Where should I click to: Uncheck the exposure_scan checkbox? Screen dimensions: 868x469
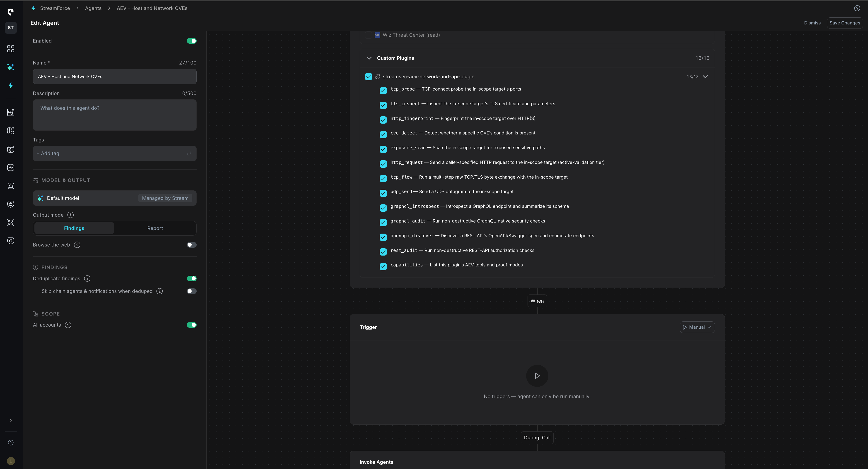click(383, 149)
